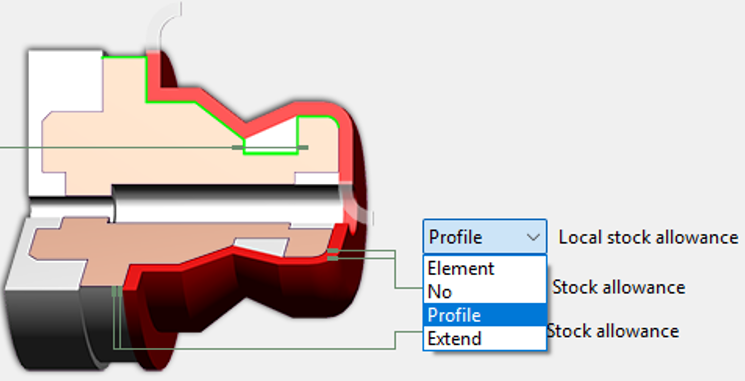The image size is (745, 381).
Task: Click the twin callout markers on the red face
Action: click(x=333, y=254)
